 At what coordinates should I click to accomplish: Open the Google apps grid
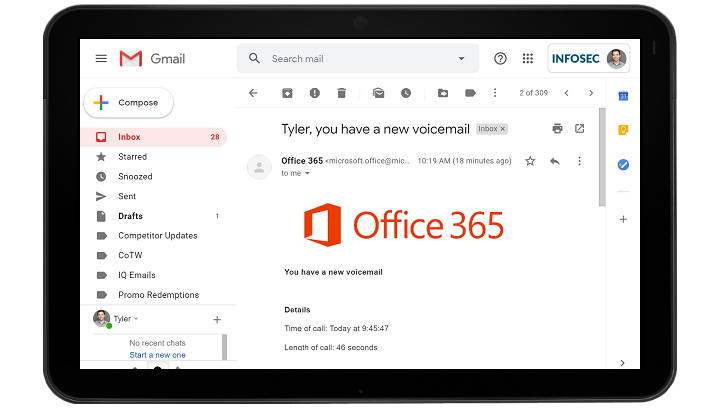click(x=527, y=58)
